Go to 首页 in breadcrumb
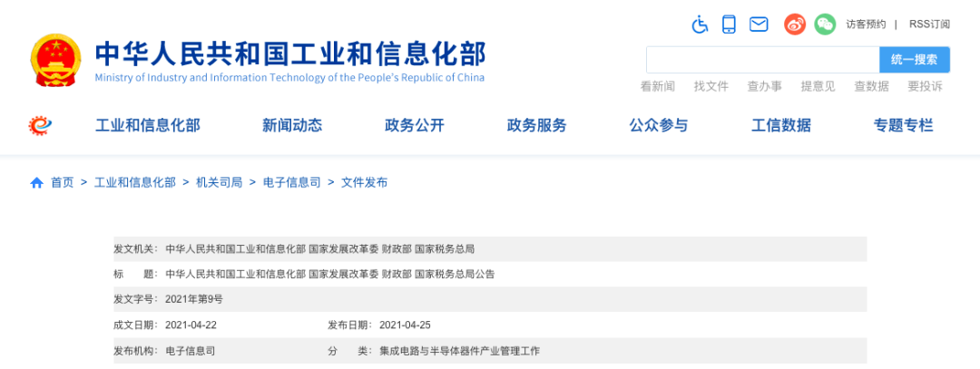980x369 pixels. 62,183
